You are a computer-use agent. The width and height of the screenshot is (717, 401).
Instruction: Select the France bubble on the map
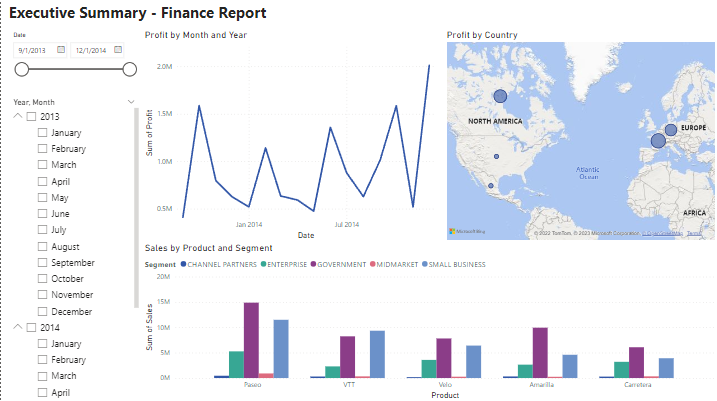658,141
